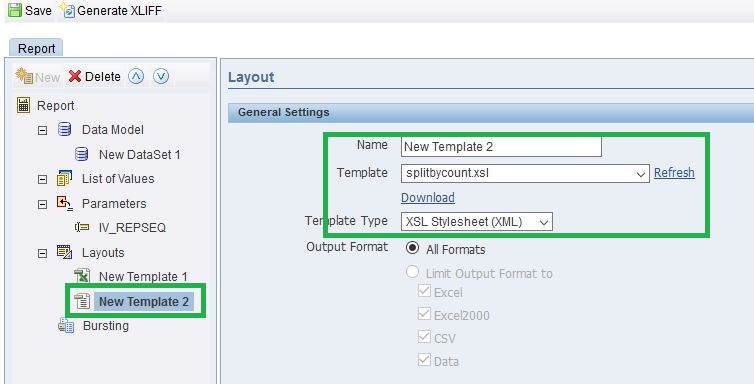This screenshot has height=384, width=754.
Task: Click the Bursting icon in the tree
Action: click(x=66, y=325)
